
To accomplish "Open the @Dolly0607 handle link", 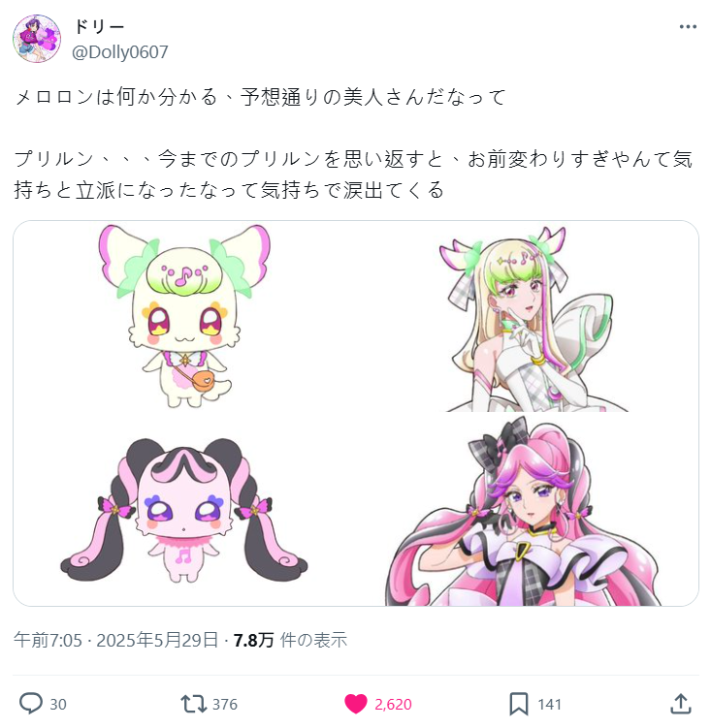I will [x=120, y=52].
